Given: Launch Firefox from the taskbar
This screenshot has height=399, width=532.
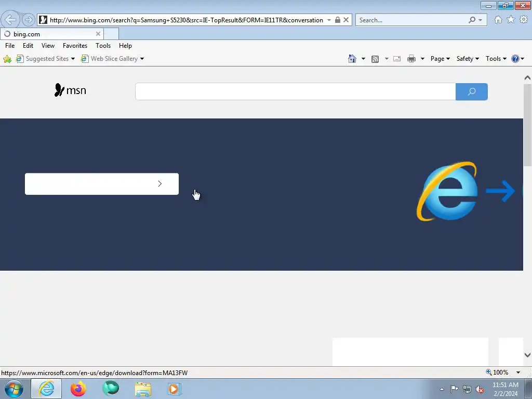Looking at the screenshot, I should pyautogui.click(x=78, y=389).
